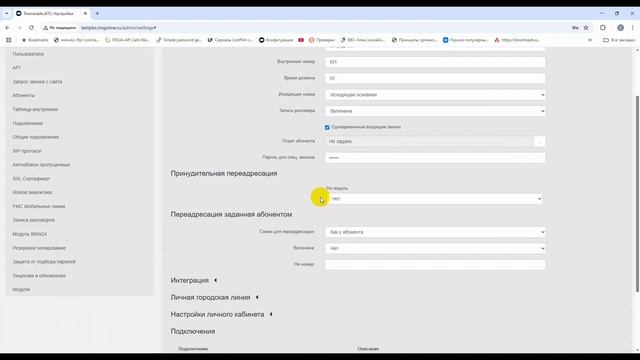Go back in browser history

click(x=7, y=28)
